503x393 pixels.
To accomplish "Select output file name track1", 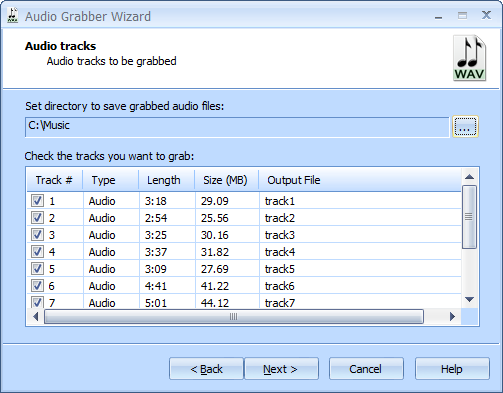I will pos(280,201).
